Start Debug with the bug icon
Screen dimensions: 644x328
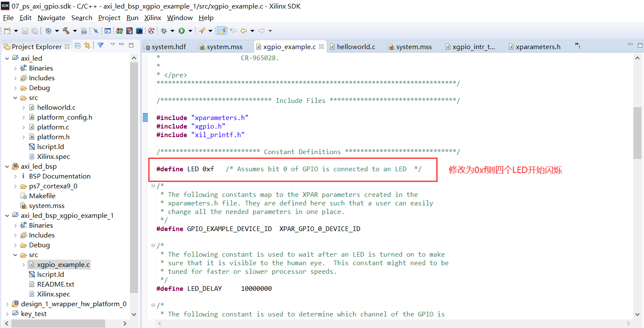click(x=164, y=31)
